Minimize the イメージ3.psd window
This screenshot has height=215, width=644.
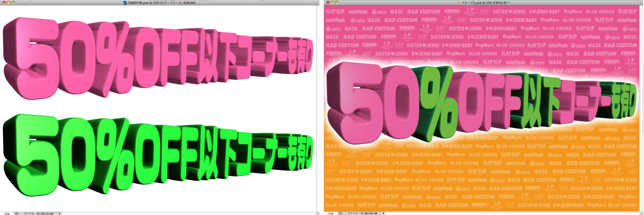point(332,3)
